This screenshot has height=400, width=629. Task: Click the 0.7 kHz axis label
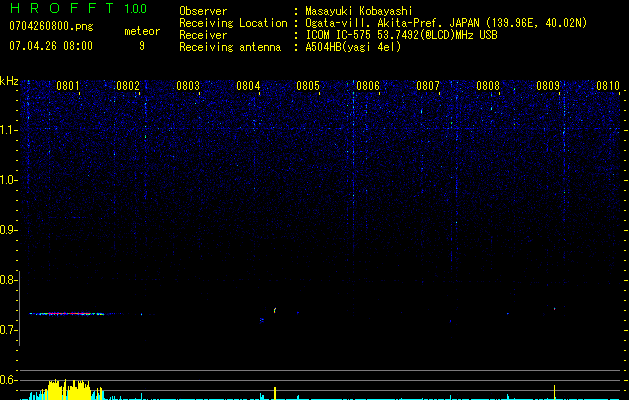pos(7,330)
